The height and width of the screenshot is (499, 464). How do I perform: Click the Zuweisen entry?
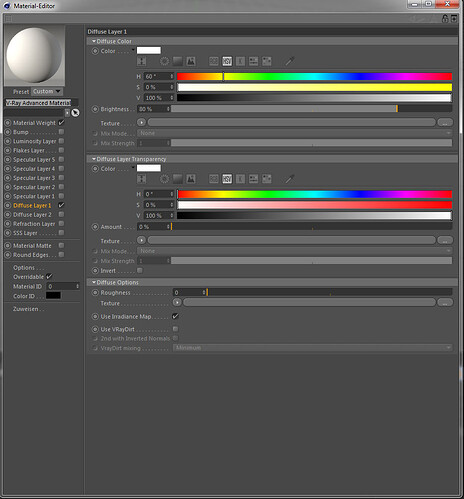(26, 309)
